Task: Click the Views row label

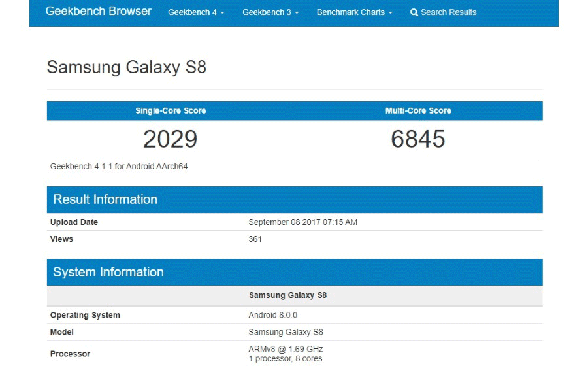Action: click(x=61, y=239)
